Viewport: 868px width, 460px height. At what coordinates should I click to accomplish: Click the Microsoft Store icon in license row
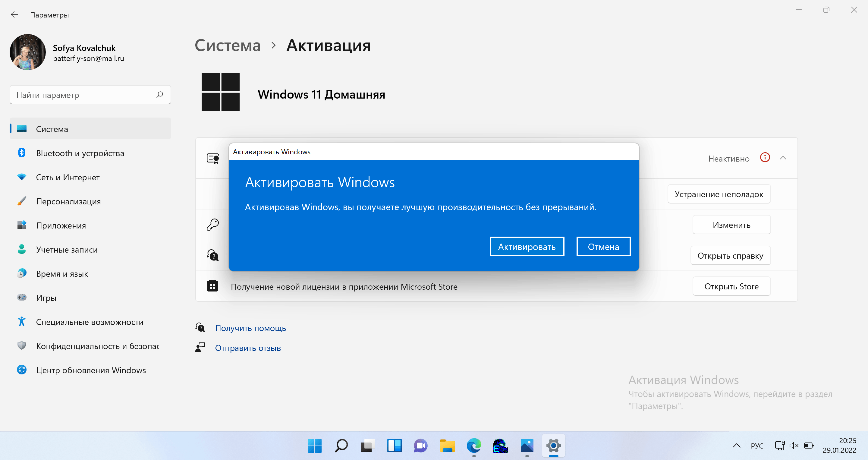[212, 286]
